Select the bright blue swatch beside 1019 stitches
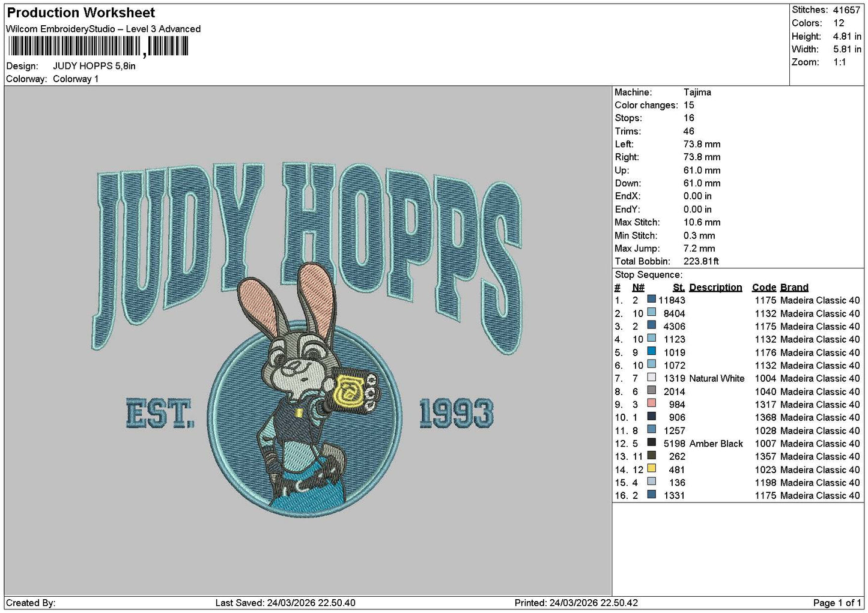The width and height of the screenshot is (868, 613). point(651,351)
